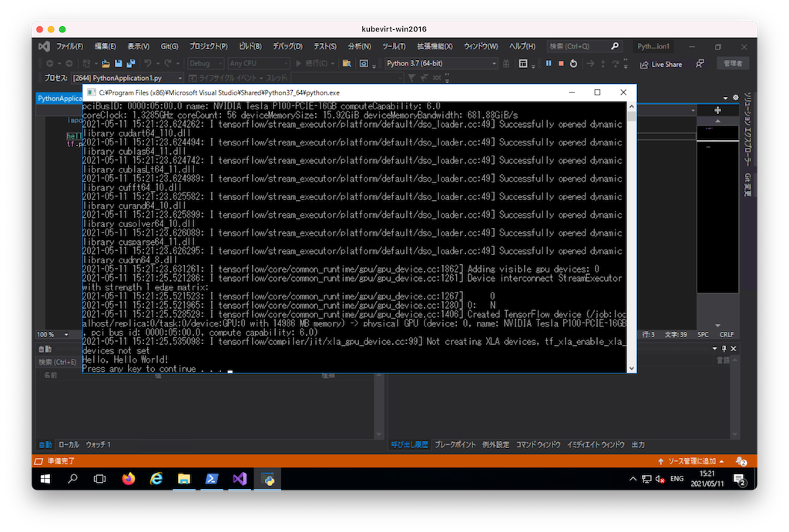Open the process dropdown showing PythonApplication1.py
This screenshot has width=789, height=532.
127,78
